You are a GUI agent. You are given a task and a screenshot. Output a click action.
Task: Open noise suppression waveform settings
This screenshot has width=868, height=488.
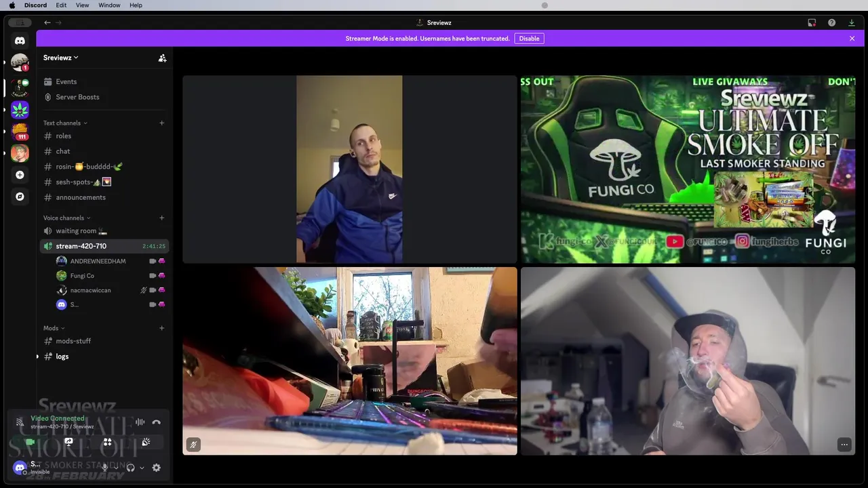coord(140,422)
